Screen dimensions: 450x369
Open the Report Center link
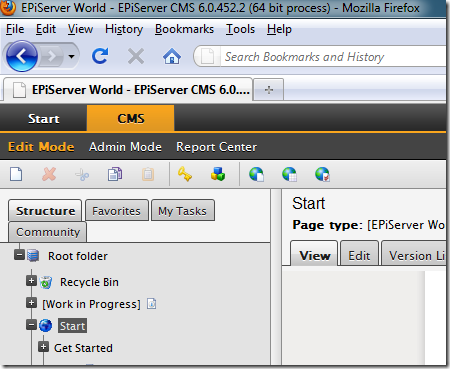click(217, 147)
